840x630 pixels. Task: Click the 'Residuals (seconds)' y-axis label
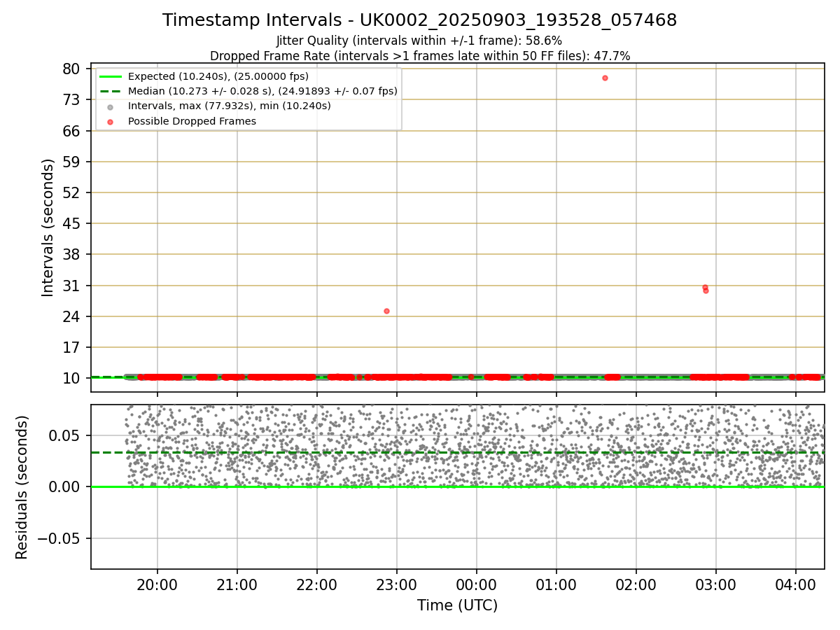pyautogui.click(x=22, y=487)
